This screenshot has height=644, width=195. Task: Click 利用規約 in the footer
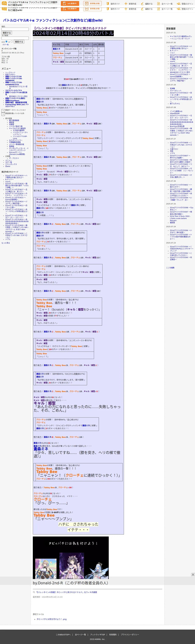pos(113,634)
